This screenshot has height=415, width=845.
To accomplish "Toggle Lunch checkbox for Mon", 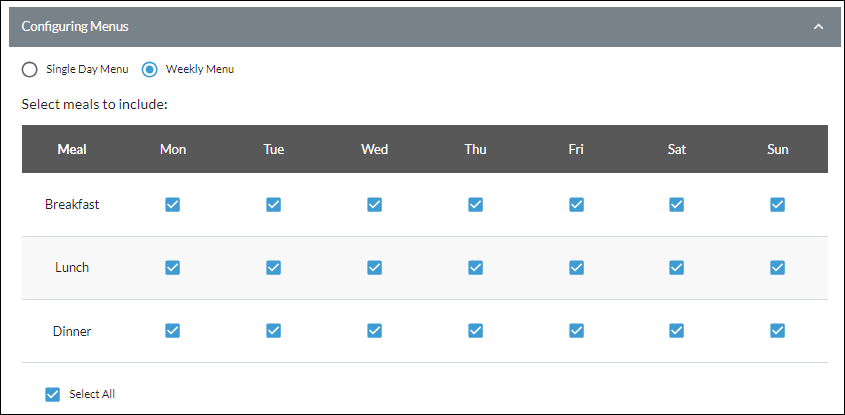I will (x=172, y=268).
